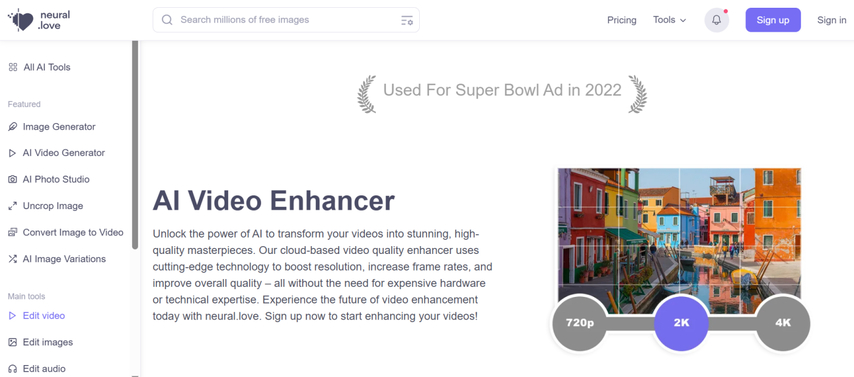Open search filter settings icon

pos(407,21)
